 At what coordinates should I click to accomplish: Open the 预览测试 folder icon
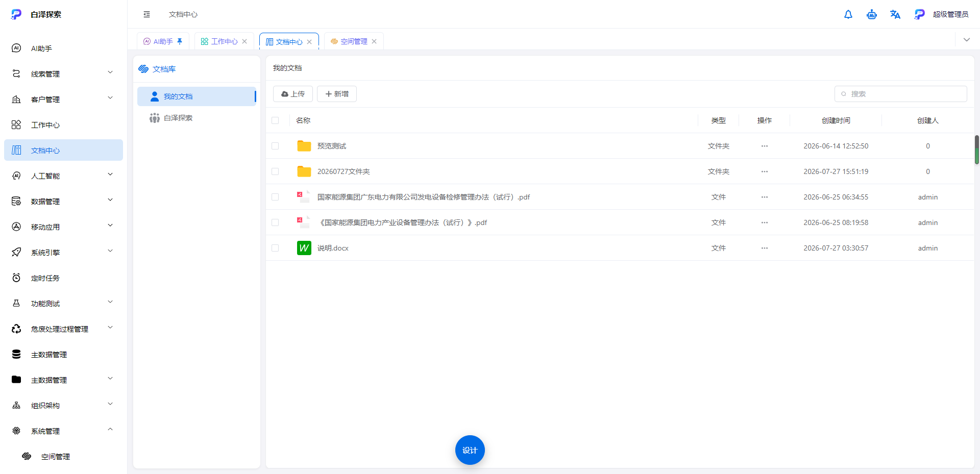(x=304, y=146)
